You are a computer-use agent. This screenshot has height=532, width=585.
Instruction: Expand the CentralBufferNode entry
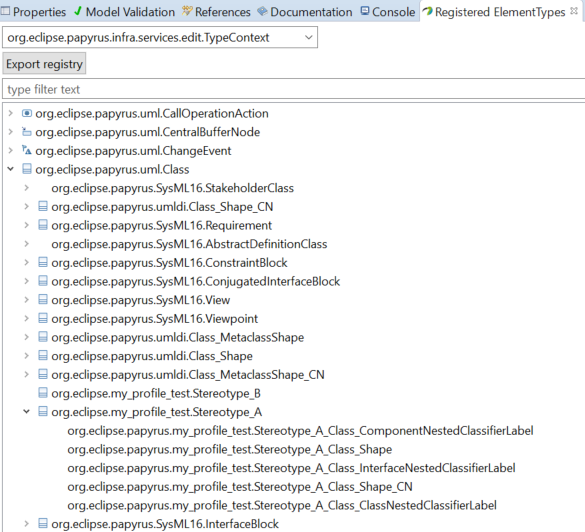point(10,132)
